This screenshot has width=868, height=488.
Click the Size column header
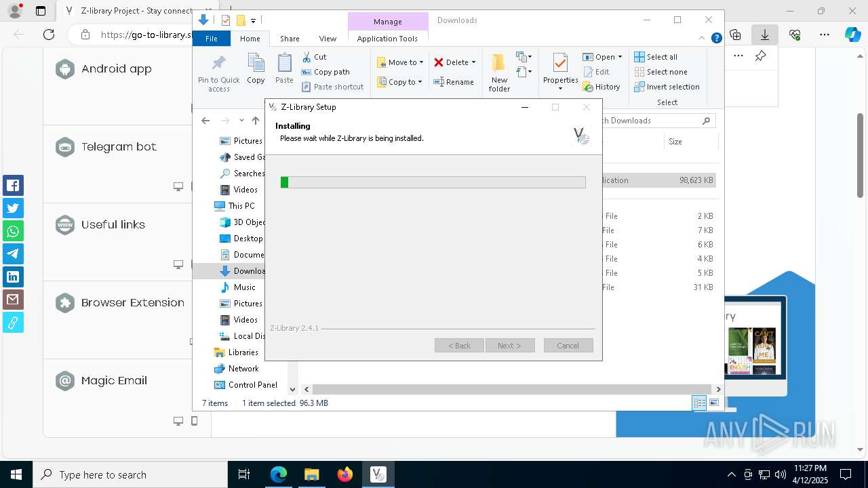tap(675, 142)
